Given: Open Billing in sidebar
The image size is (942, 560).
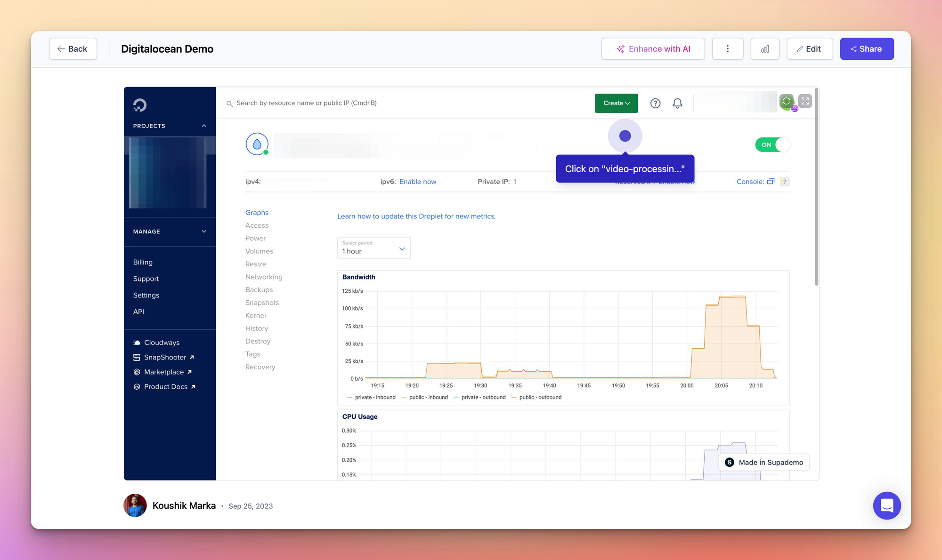Looking at the screenshot, I should [143, 262].
